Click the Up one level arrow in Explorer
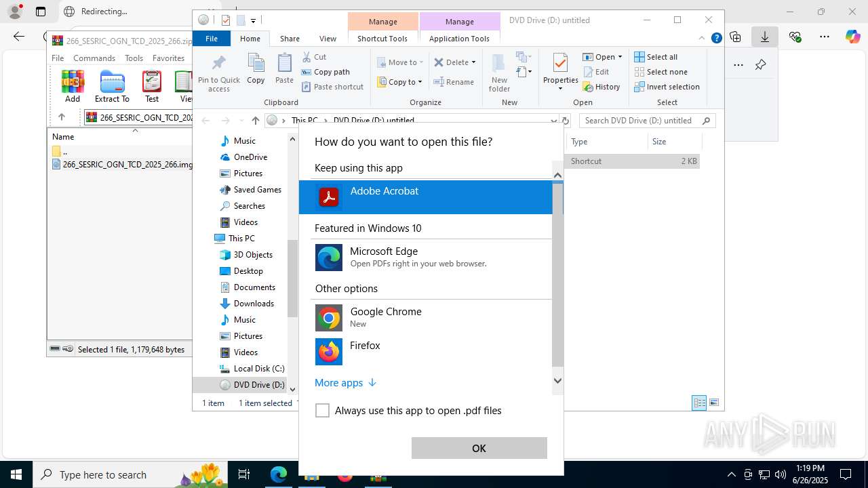Screen dimensions: 868x488 pos(255,121)
